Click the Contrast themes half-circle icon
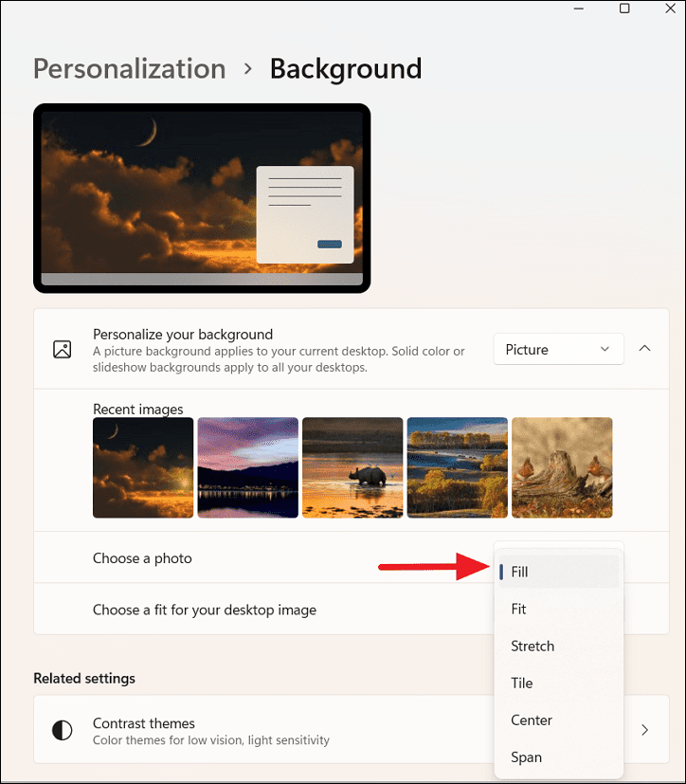The height and width of the screenshot is (784, 686). 63,730
